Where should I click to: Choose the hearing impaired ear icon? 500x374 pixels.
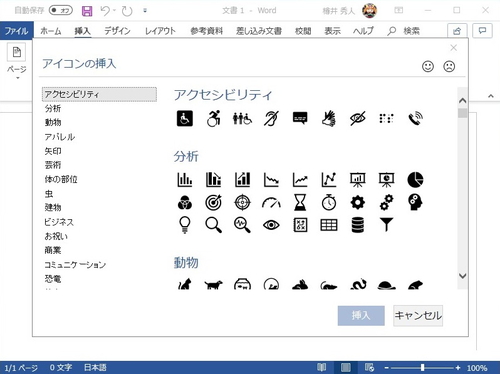click(271, 118)
